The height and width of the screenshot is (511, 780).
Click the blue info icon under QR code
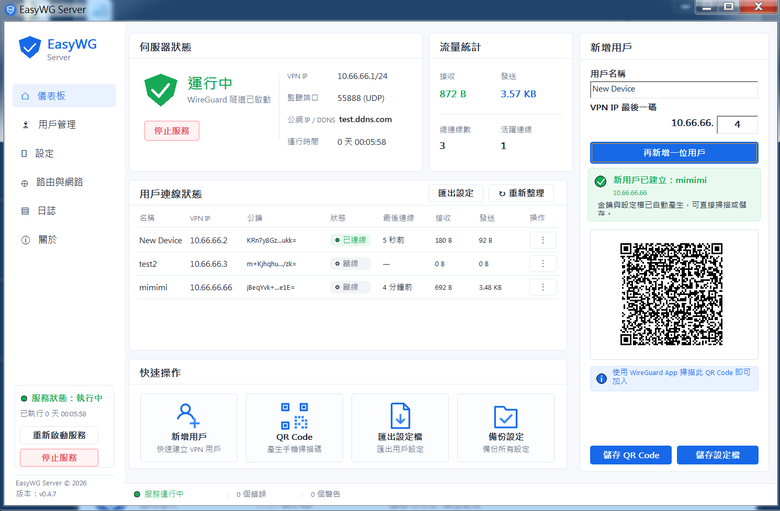[601, 379]
